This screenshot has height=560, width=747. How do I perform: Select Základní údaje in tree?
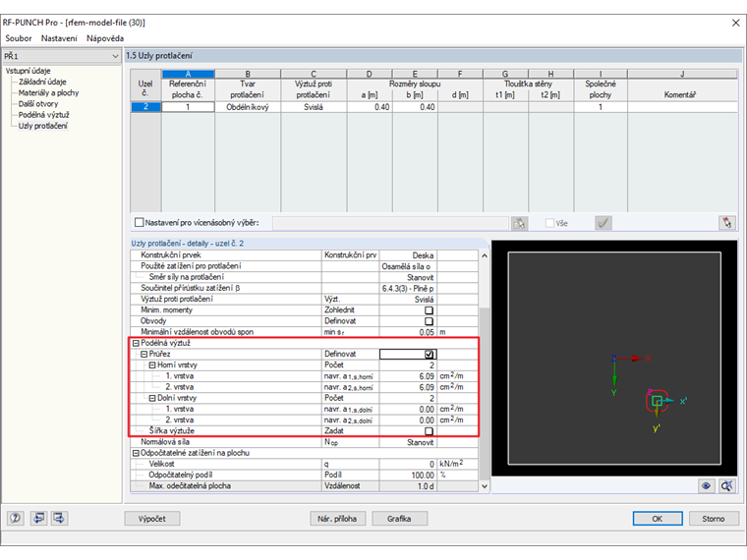[x=42, y=82]
